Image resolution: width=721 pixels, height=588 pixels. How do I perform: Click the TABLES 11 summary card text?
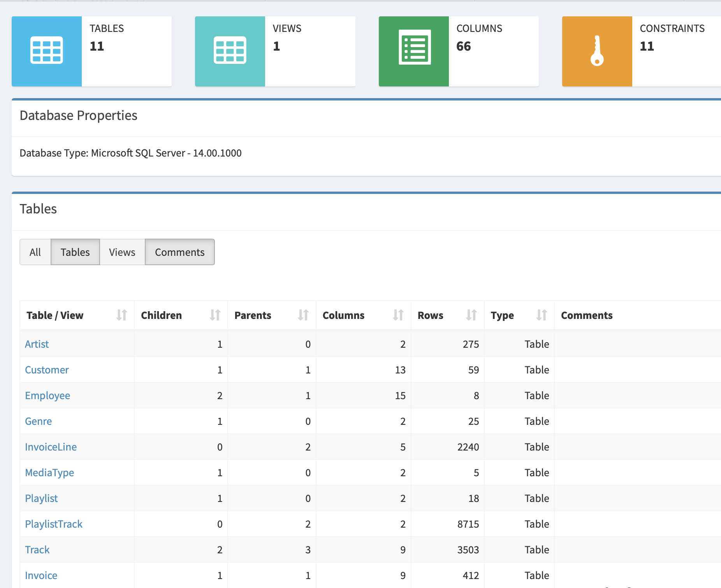coord(107,38)
